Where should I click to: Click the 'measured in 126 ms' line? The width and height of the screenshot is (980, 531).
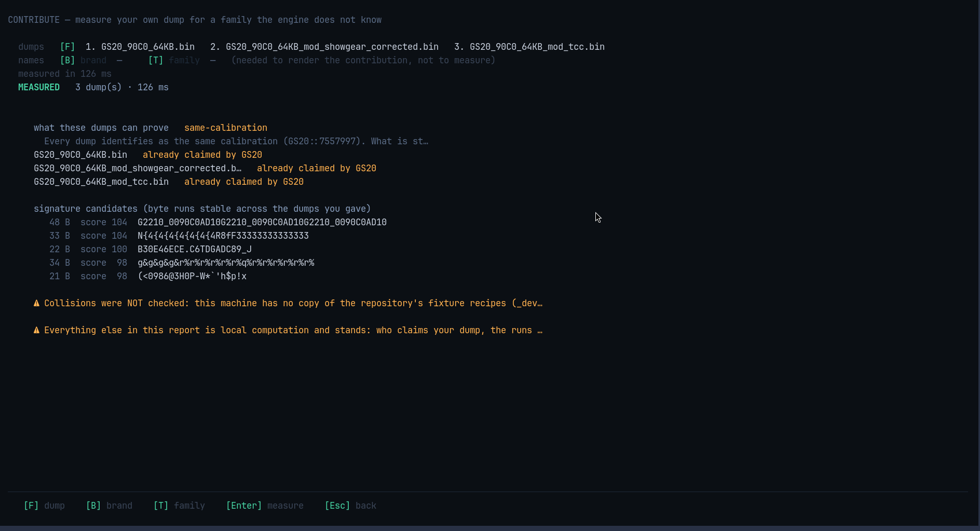(65, 74)
